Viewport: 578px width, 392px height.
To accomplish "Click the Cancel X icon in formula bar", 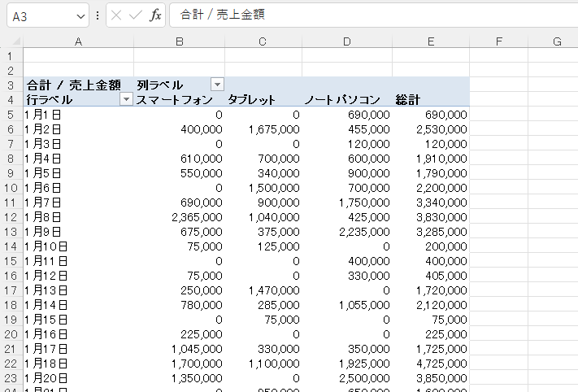I will [116, 15].
